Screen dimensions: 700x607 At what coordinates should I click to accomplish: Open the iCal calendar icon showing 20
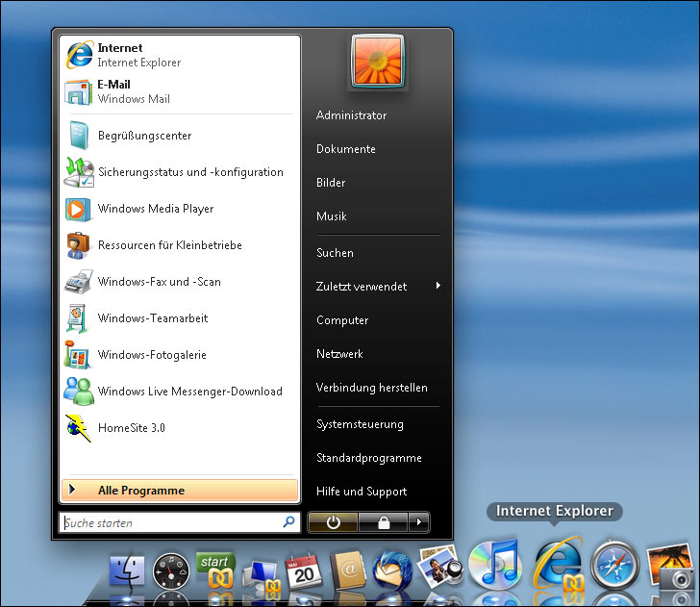point(304,570)
